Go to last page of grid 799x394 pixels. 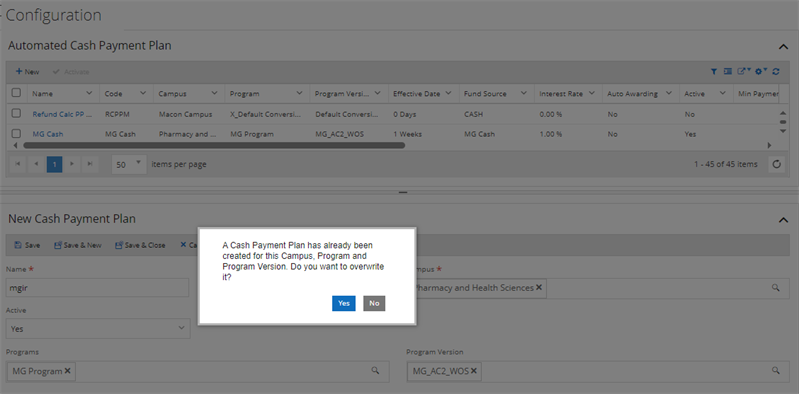[90, 164]
